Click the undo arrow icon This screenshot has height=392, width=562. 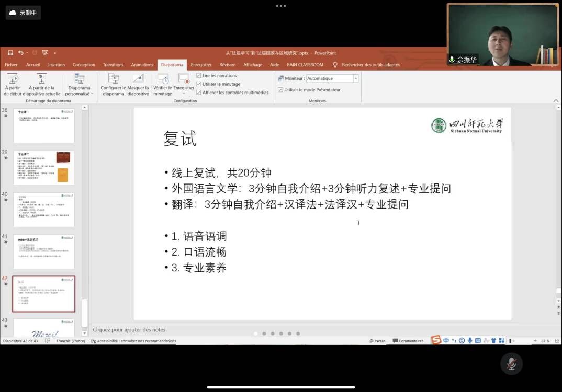point(20,53)
